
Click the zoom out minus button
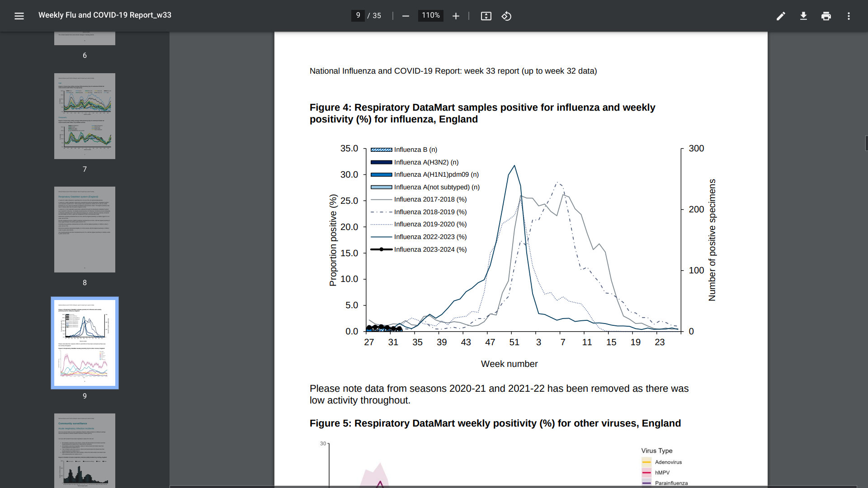(406, 16)
